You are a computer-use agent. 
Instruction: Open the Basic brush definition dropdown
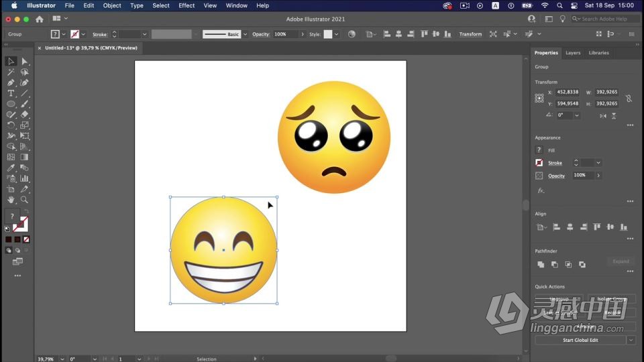(246, 34)
